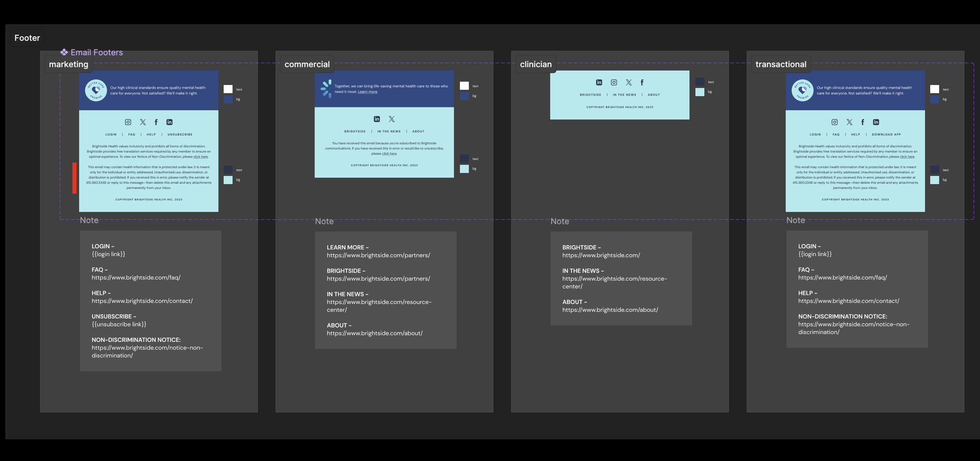Select the marketing variant label
The image size is (980, 461).
[69, 64]
